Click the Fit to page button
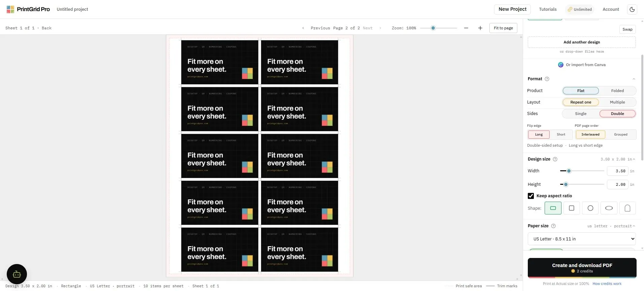This screenshot has height=291, width=644. tap(503, 28)
